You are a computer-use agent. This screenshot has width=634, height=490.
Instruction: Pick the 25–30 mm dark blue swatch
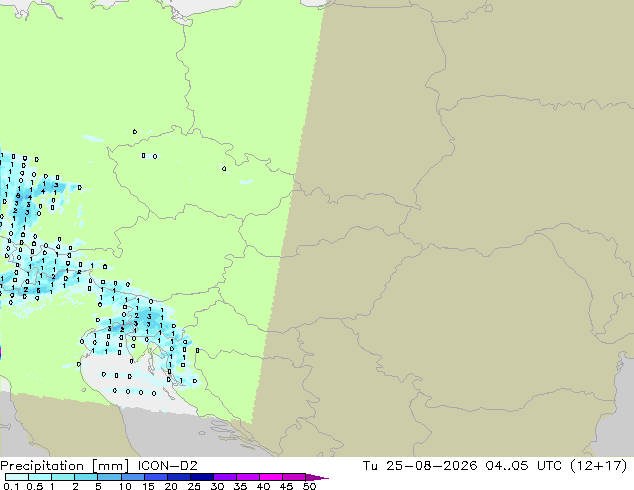pyautogui.click(x=202, y=477)
